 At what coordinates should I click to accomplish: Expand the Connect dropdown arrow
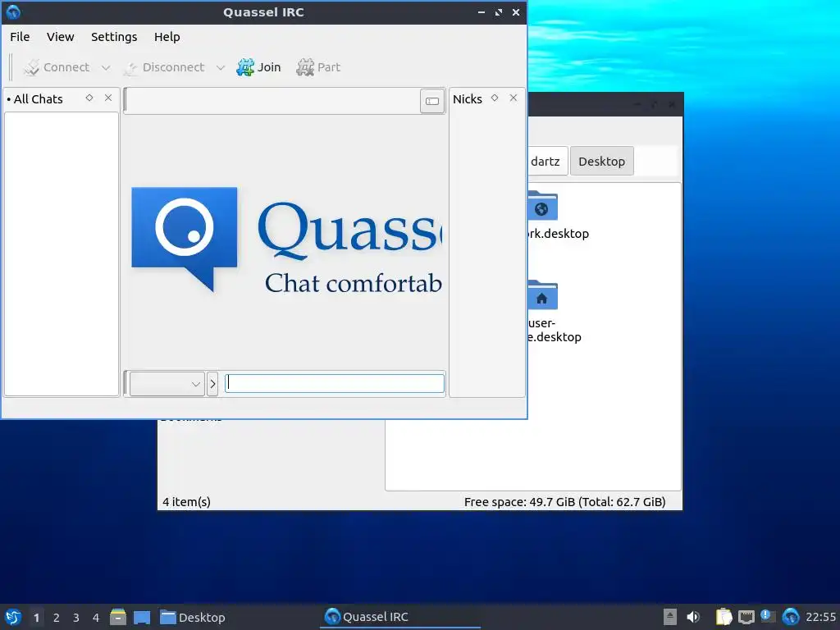pos(106,68)
